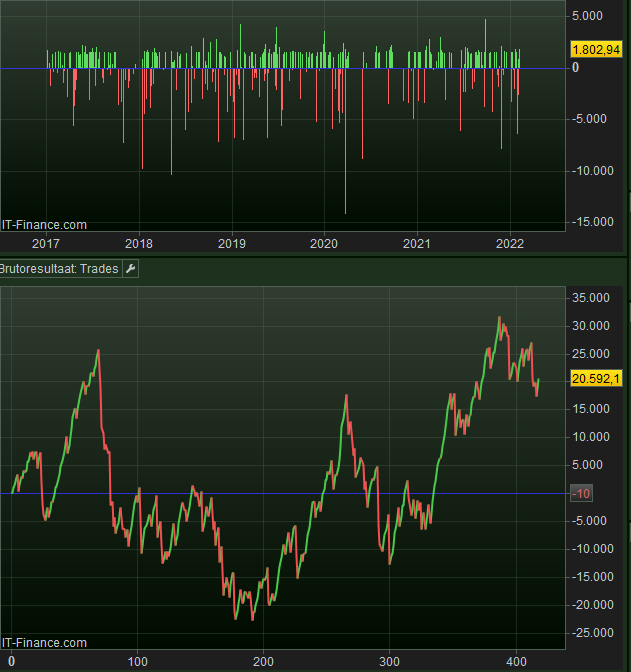
Task: Click the 2017 label on the time axis
Action: point(46,243)
